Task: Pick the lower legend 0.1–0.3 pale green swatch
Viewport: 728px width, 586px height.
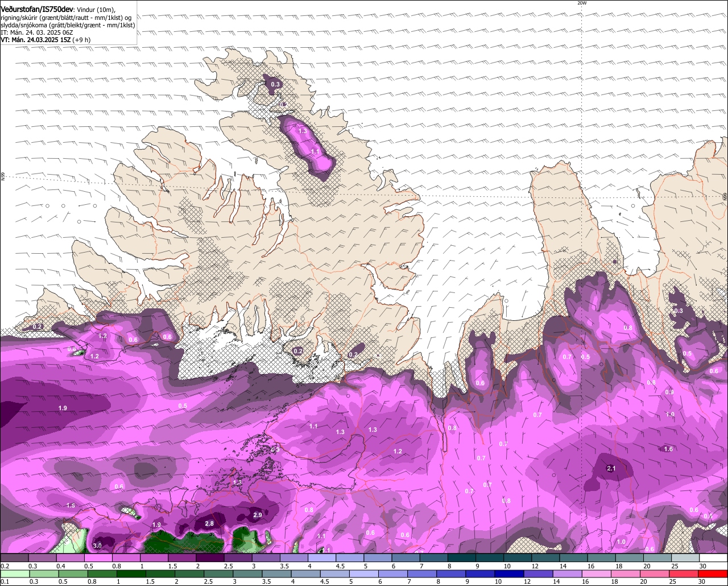Action: [x=14, y=573]
